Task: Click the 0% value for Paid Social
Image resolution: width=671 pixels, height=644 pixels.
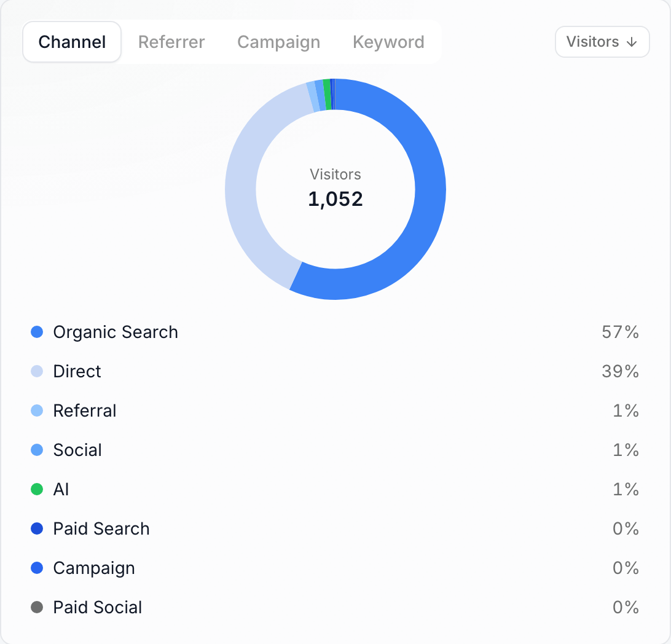Action: tap(626, 607)
